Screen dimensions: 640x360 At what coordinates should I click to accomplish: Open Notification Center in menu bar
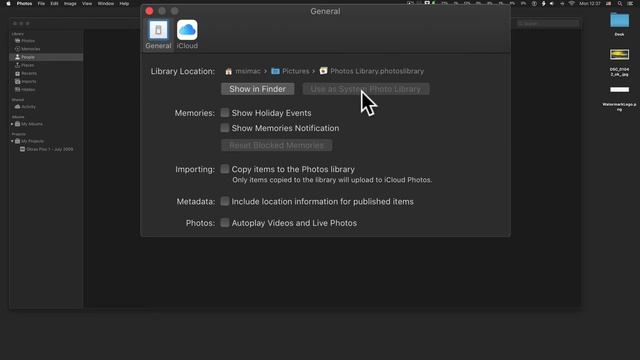click(630, 4)
